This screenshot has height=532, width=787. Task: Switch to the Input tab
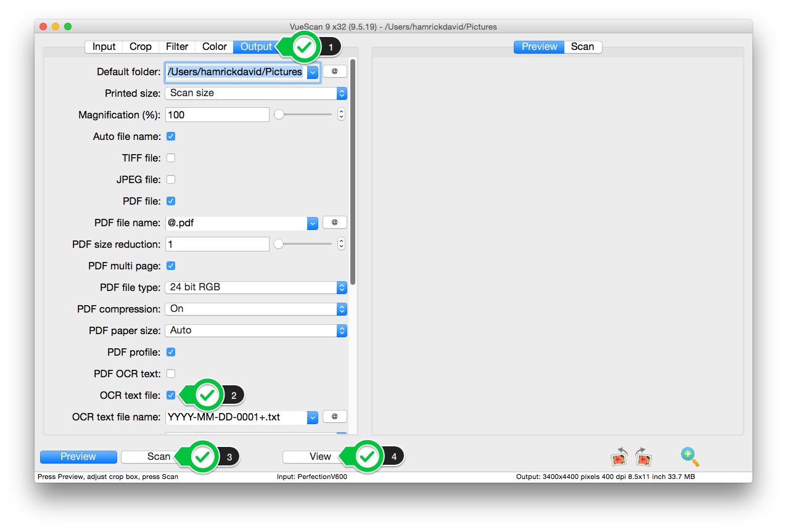click(103, 46)
